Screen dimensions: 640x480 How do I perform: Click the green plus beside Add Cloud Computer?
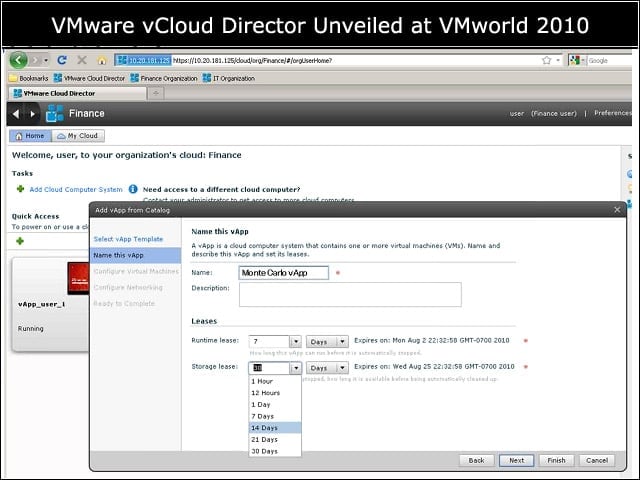pos(20,189)
